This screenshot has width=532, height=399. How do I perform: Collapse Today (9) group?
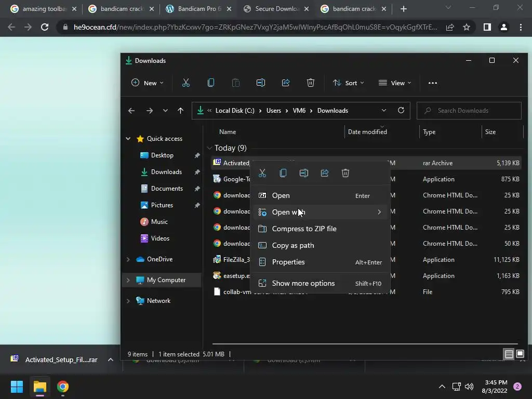click(x=209, y=148)
